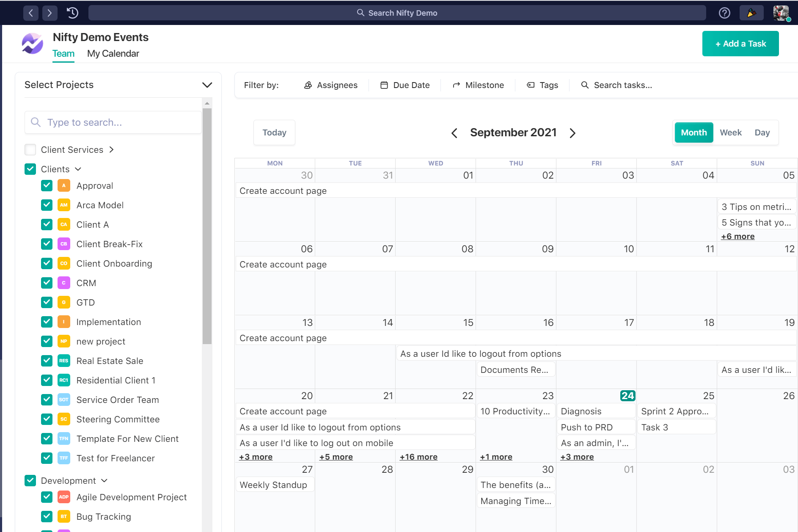Click the Search Nifty Demo bar
The width and height of the screenshot is (798, 532).
(397, 13)
